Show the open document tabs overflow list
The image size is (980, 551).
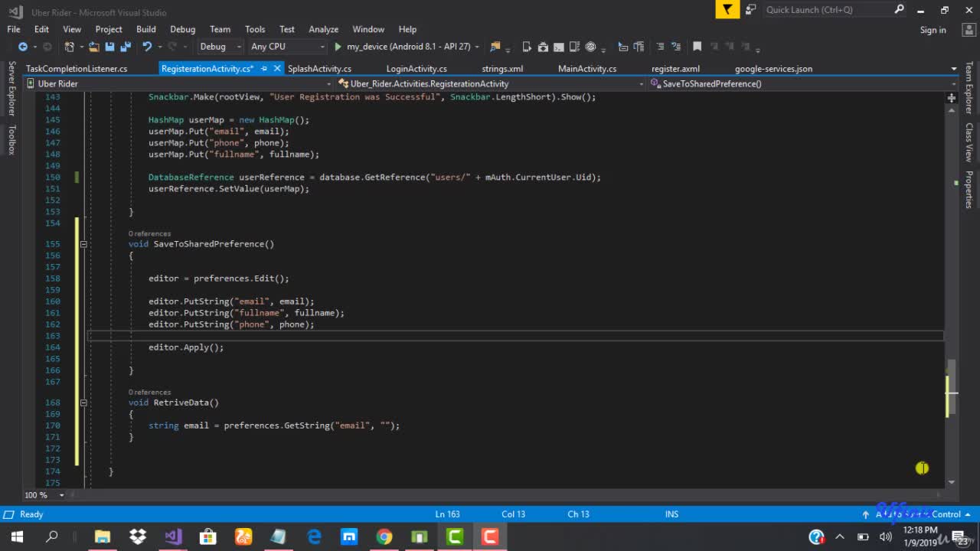click(x=954, y=69)
